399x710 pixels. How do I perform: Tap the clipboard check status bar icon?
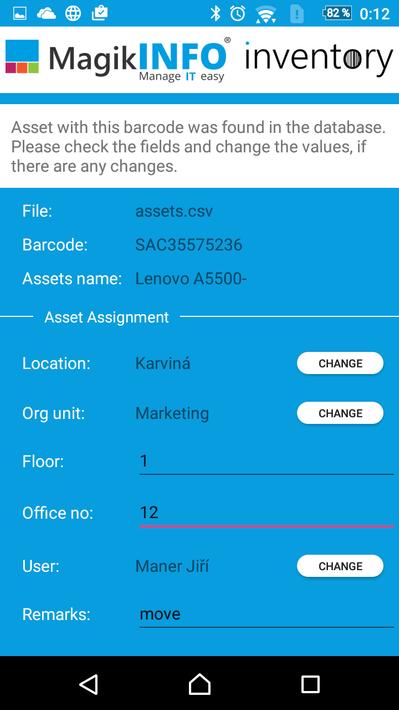click(100, 13)
